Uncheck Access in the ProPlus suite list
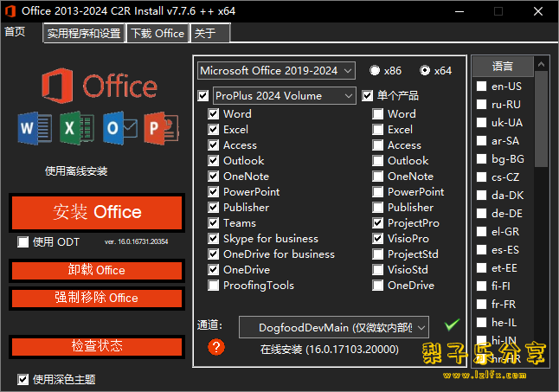Viewport: 559px width, 392px height. [214, 145]
